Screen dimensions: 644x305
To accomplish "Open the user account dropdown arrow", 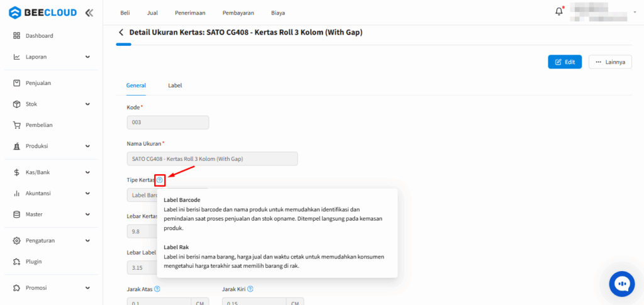I will 635,13.
